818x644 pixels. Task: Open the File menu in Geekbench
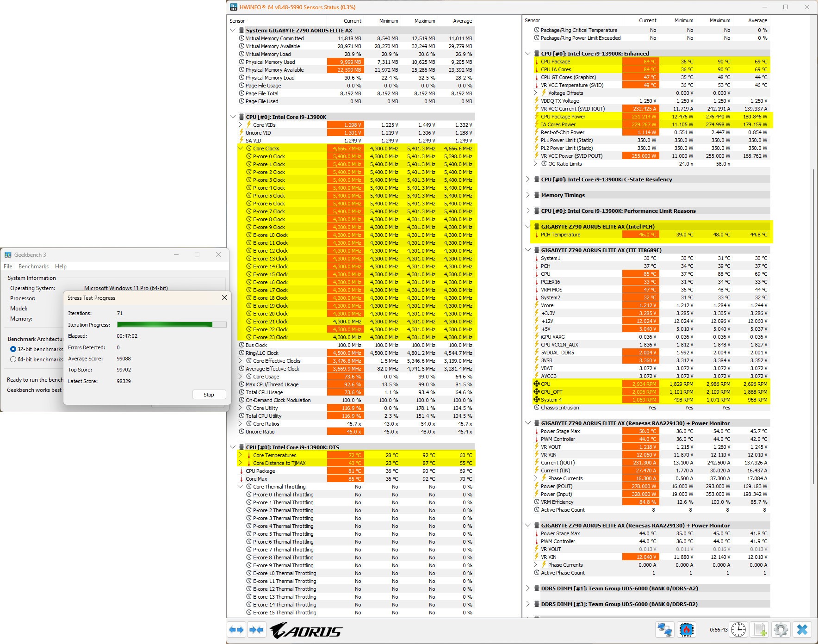8,266
